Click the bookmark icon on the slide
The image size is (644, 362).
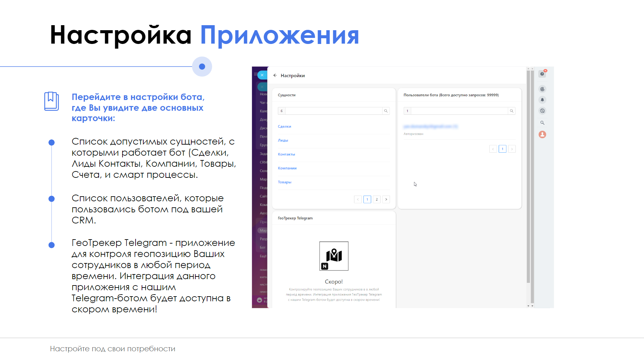coord(51,101)
